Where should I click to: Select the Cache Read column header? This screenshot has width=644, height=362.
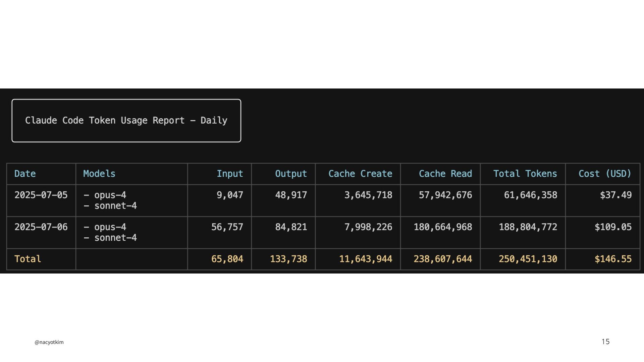[x=445, y=174]
